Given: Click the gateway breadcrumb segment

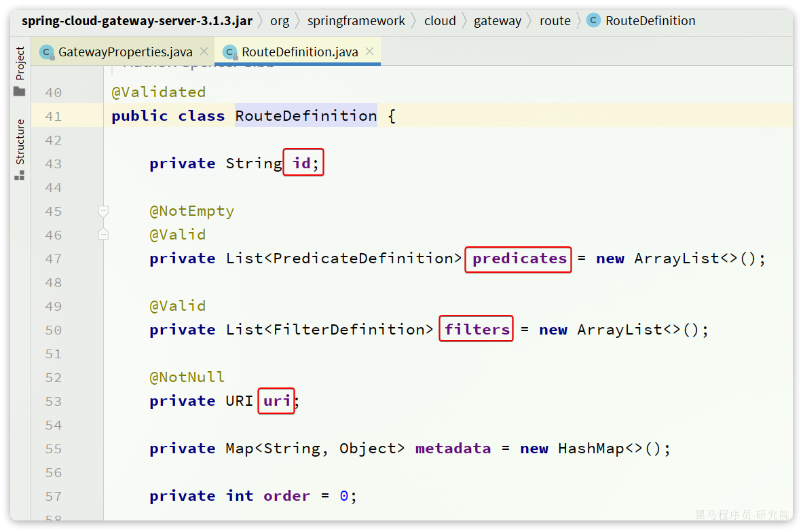Looking at the screenshot, I should tap(498, 20).
